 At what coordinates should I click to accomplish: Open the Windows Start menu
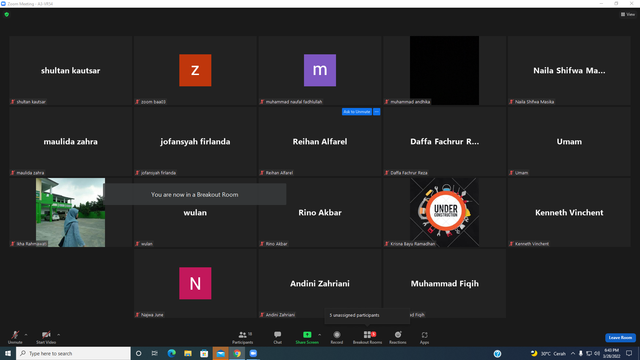coord(8,353)
